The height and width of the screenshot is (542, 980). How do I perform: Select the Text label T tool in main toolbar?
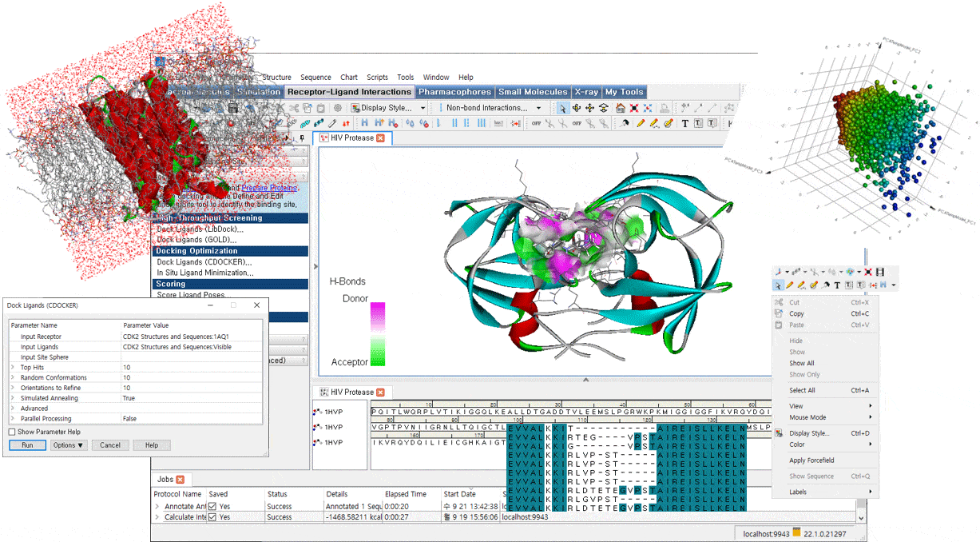[684, 123]
